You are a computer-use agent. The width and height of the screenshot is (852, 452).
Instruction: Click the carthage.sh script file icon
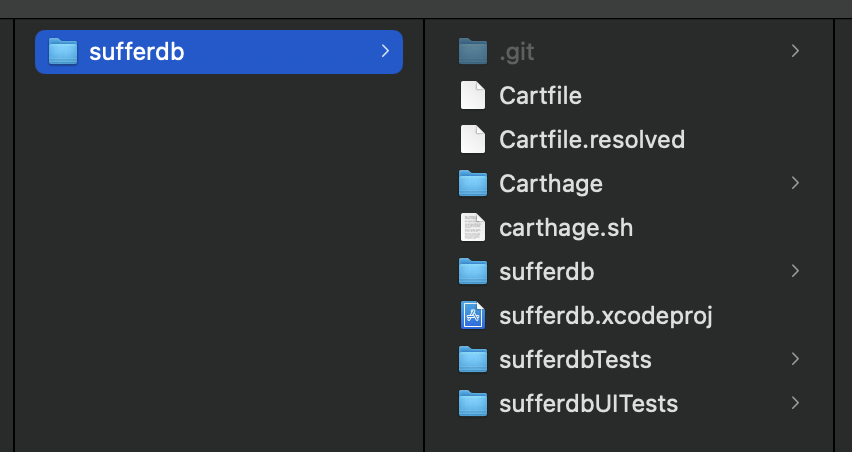pos(472,227)
